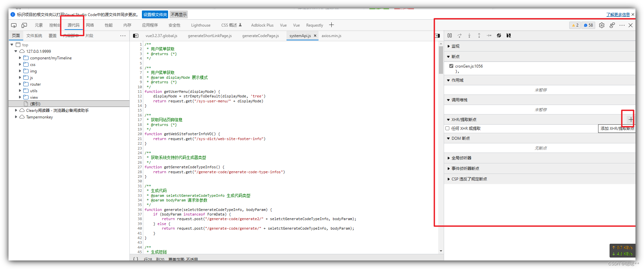Click line number 28 in gutter
The image size is (644, 269).
(140, 172)
